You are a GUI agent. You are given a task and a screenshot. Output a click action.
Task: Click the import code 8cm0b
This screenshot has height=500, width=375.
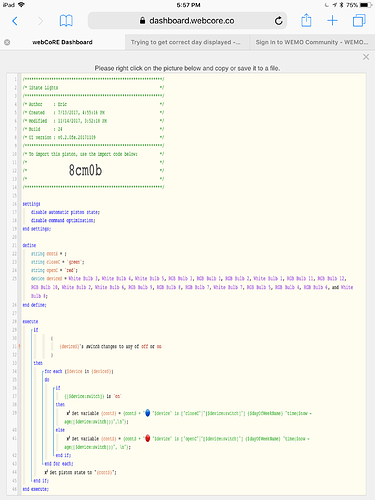pos(85,170)
